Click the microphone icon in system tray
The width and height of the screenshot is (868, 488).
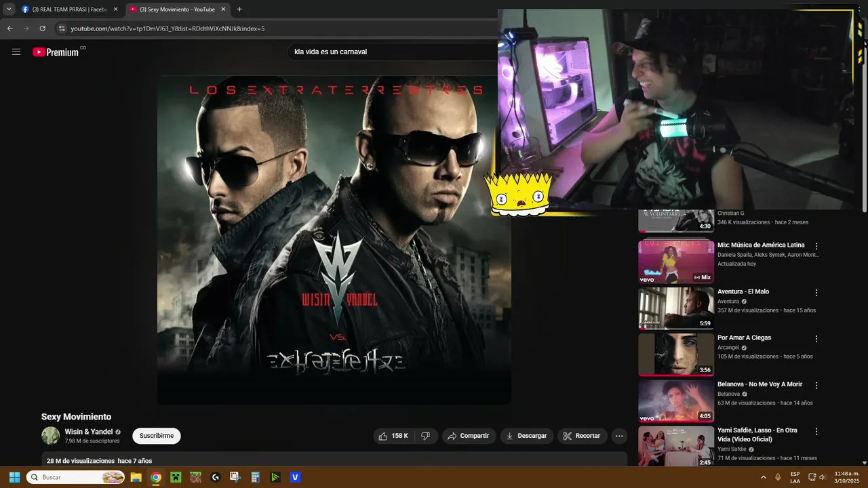pyautogui.click(x=778, y=477)
